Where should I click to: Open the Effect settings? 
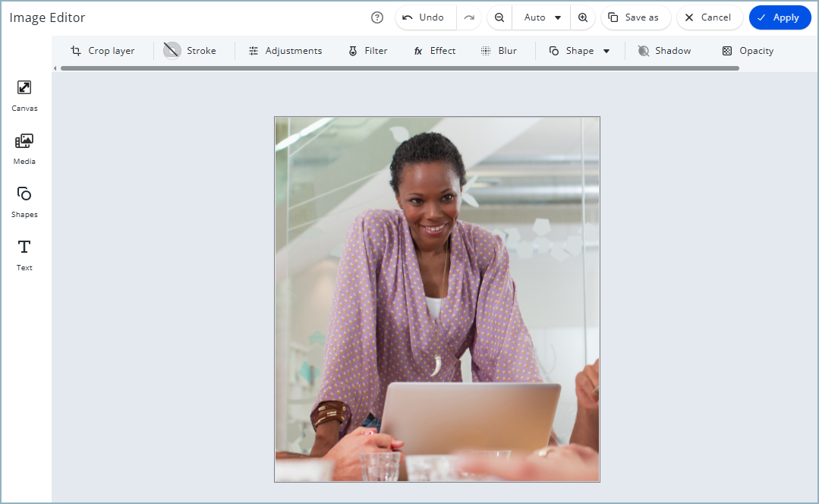[x=434, y=51]
